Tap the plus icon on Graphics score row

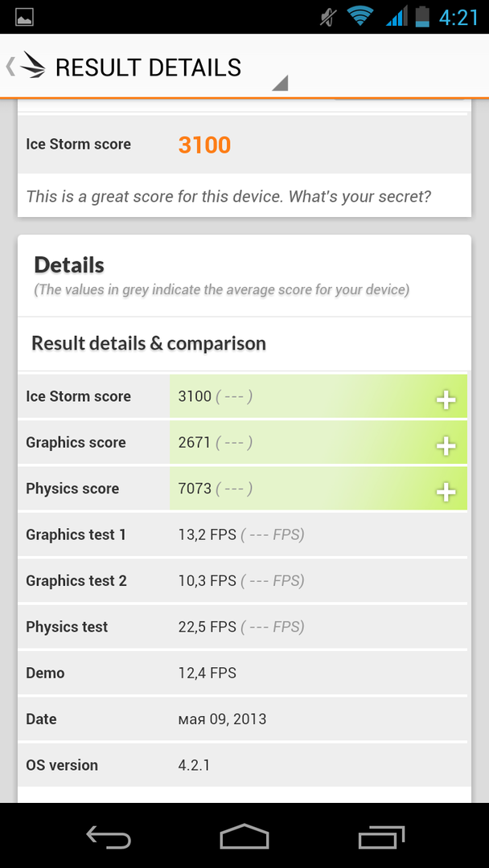tap(446, 443)
